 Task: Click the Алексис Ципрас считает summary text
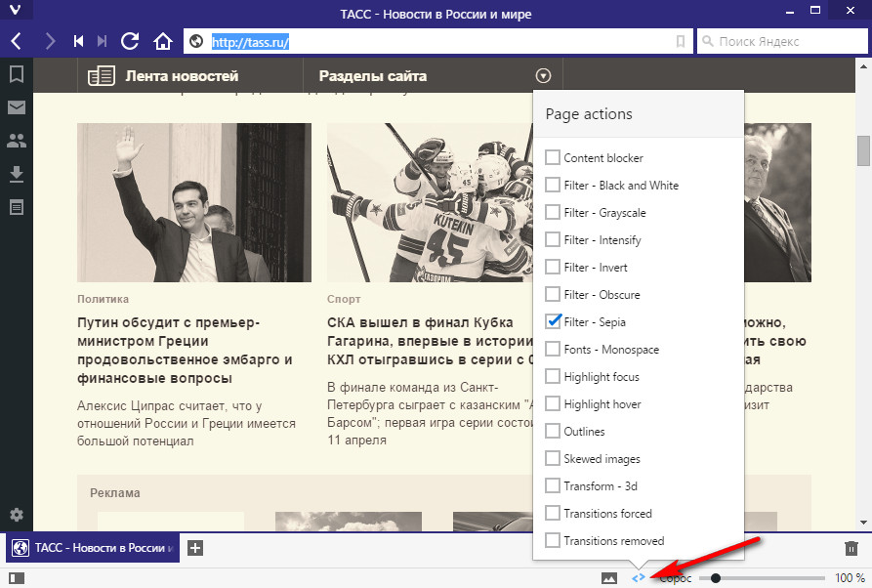pyautogui.click(x=187, y=423)
